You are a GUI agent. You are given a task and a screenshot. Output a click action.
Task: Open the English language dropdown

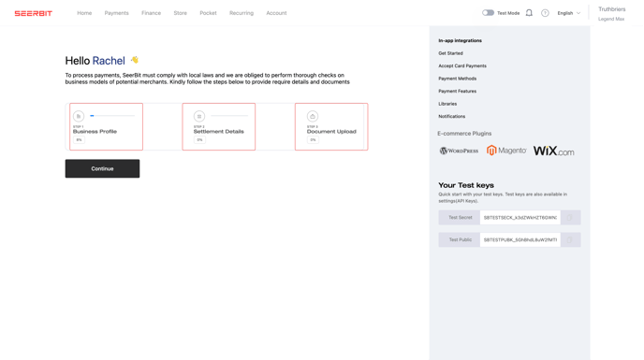coord(569,13)
